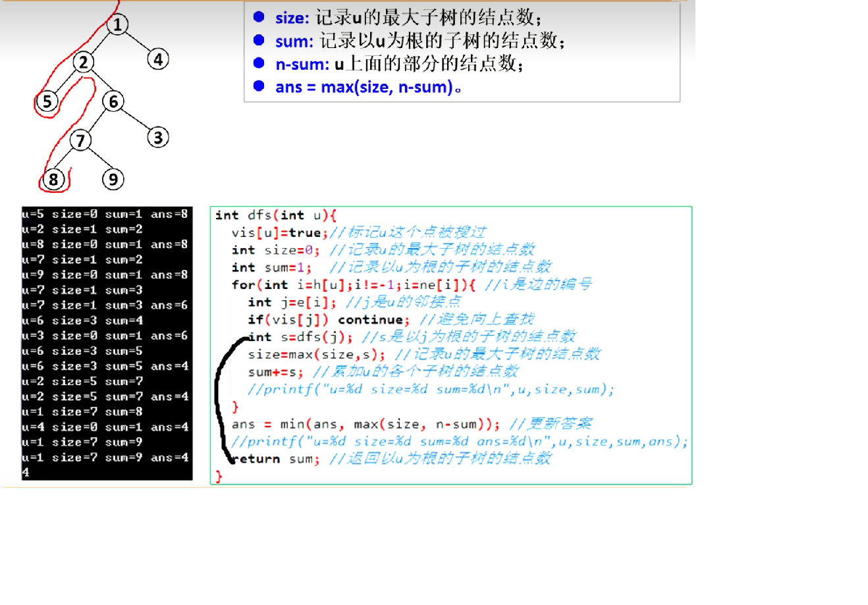Click leaf node 9 in the tree
The image size is (868, 605).
[113, 179]
